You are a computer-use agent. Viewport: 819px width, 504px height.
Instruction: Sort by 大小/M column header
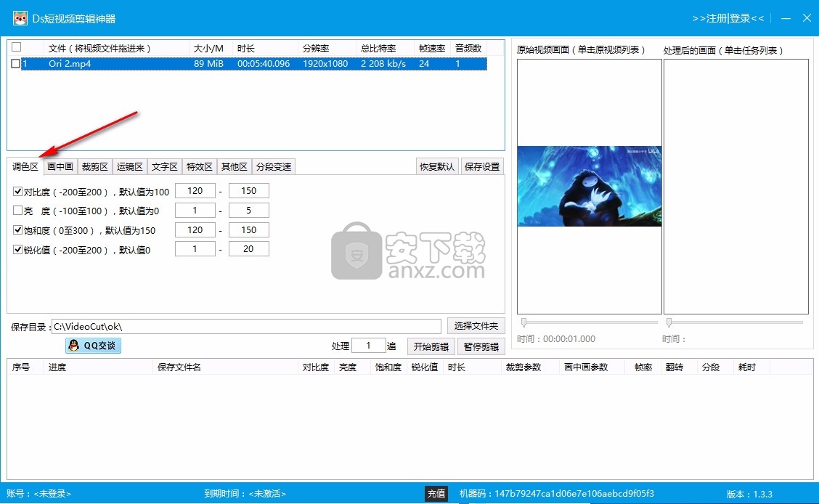tap(208, 49)
